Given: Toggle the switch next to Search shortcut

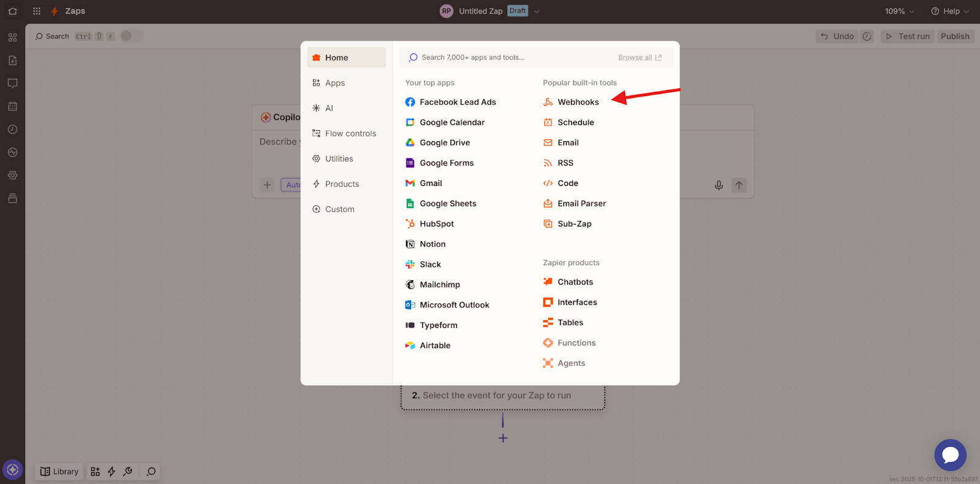Looking at the screenshot, I should coord(131,36).
